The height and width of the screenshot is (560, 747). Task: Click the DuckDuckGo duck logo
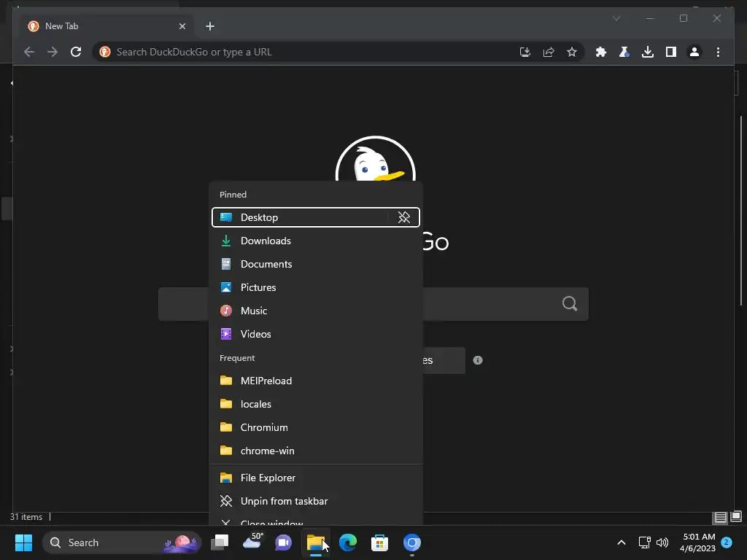376,159
